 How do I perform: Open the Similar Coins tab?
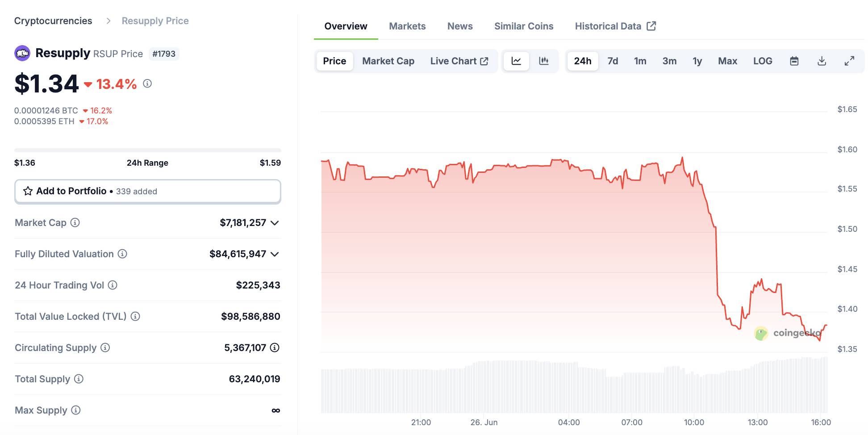point(524,26)
